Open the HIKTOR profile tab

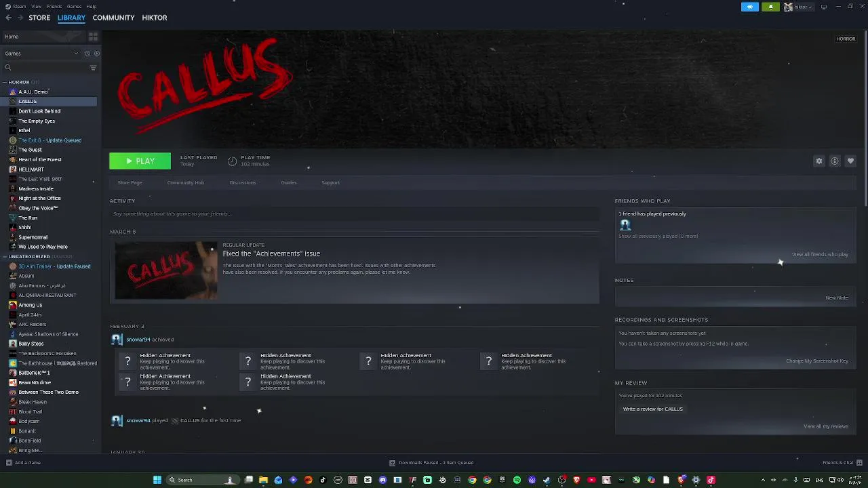[155, 18]
